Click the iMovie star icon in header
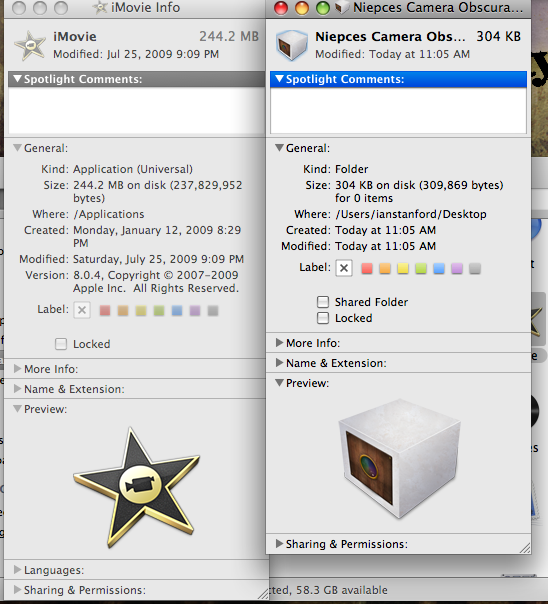 point(30,46)
